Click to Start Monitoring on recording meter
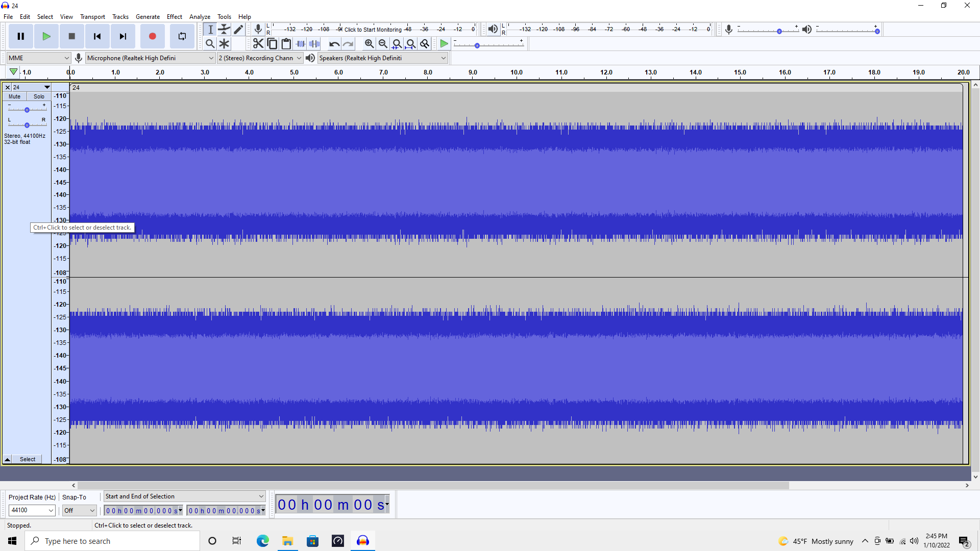 (373, 30)
